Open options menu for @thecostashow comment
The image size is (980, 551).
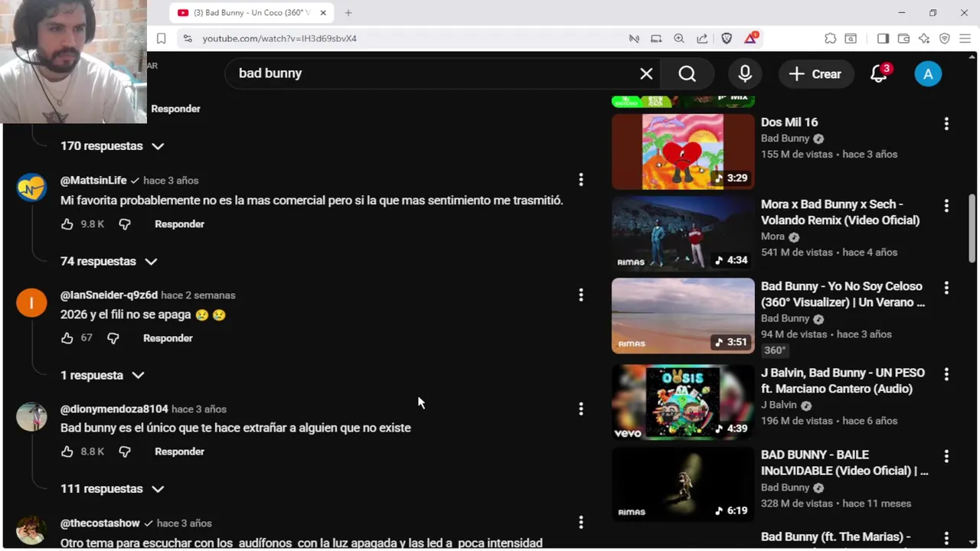click(x=581, y=523)
